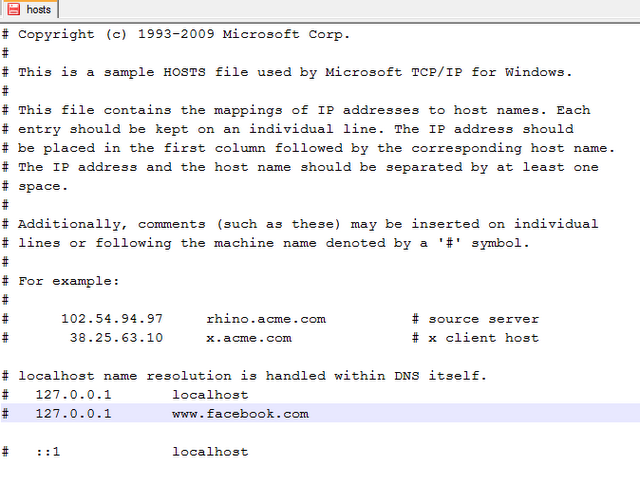Place cursor on the www.facebook.com line
This screenshot has width=640, height=503.
[320, 413]
